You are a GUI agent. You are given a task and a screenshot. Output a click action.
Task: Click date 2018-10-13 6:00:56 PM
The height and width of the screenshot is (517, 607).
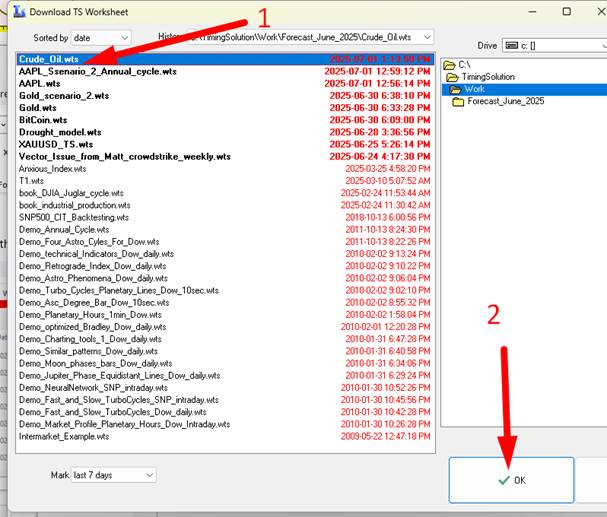[388, 217]
